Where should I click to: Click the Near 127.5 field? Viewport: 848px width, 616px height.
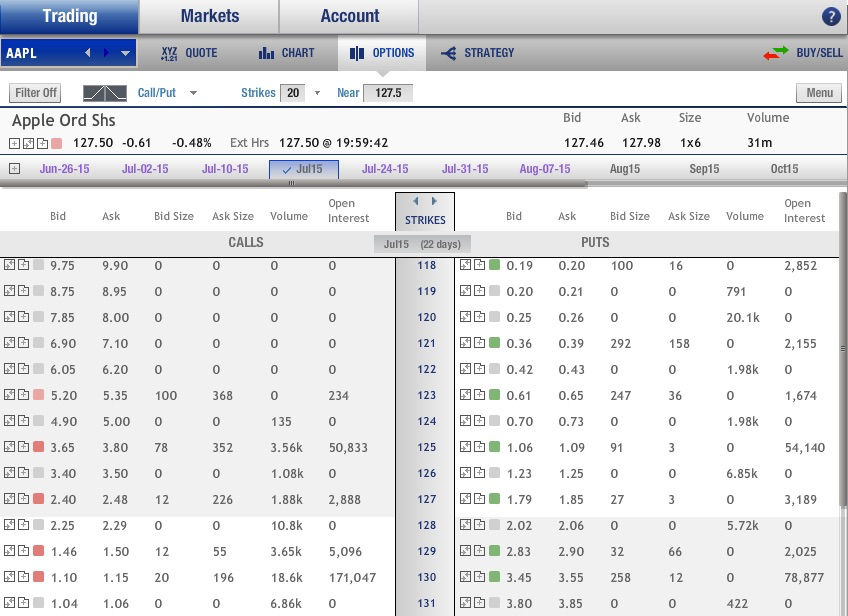point(388,93)
